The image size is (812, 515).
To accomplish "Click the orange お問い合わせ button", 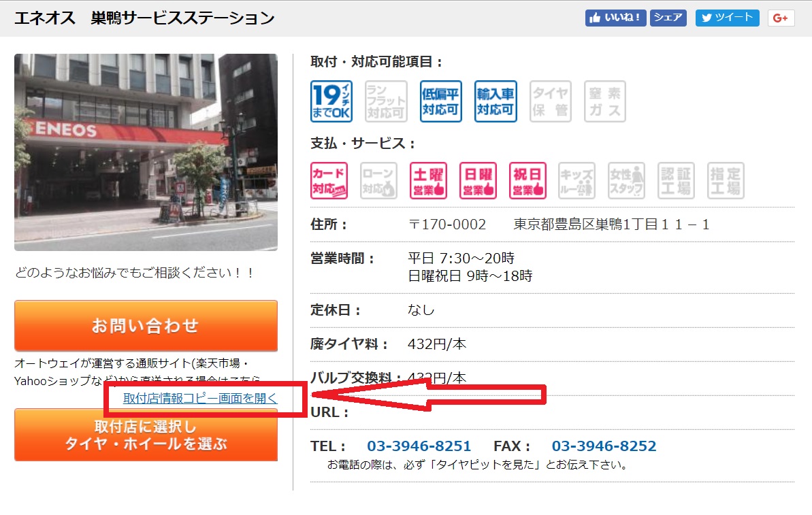I will 146,326.
